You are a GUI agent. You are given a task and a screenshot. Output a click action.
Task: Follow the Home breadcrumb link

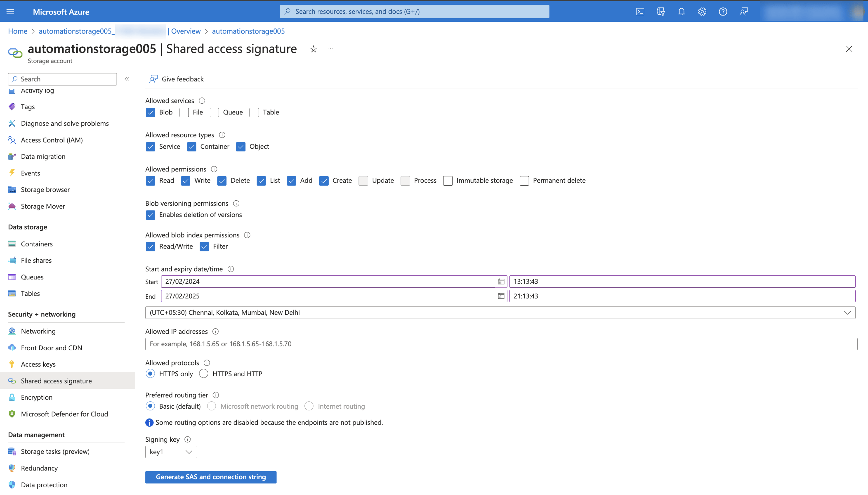point(18,31)
